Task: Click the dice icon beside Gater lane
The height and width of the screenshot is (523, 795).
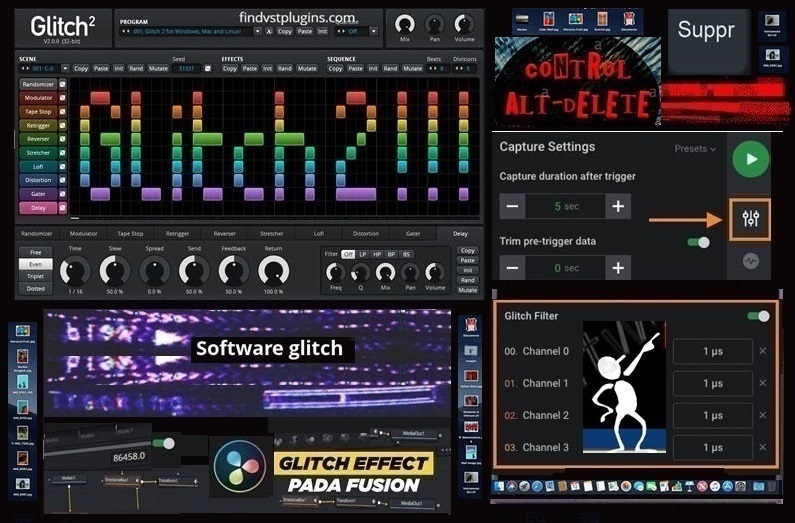Action: pos(62,194)
